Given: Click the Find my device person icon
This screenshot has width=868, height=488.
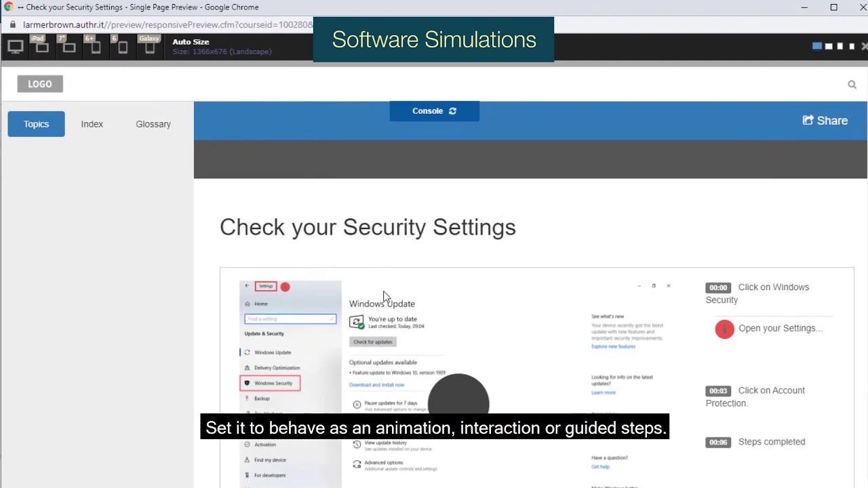Looking at the screenshot, I should (x=247, y=460).
